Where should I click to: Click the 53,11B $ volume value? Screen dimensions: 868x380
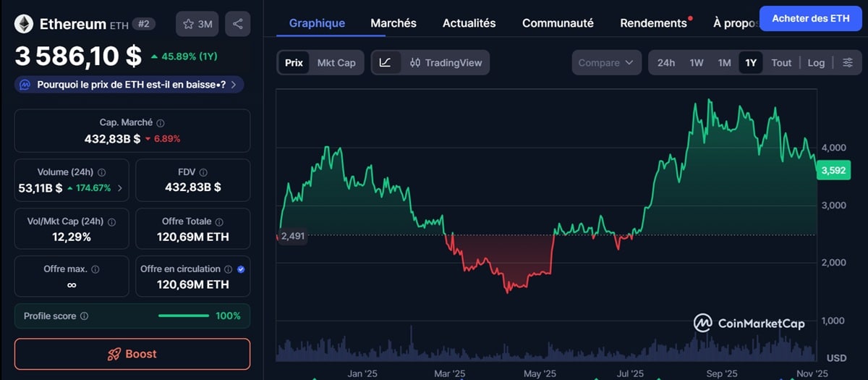click(x=41, y=188)
